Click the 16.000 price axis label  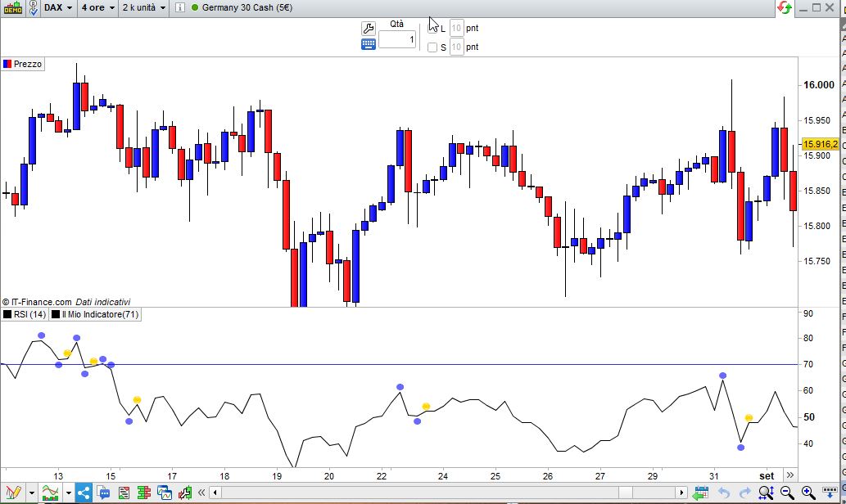(x=818, y=84)
